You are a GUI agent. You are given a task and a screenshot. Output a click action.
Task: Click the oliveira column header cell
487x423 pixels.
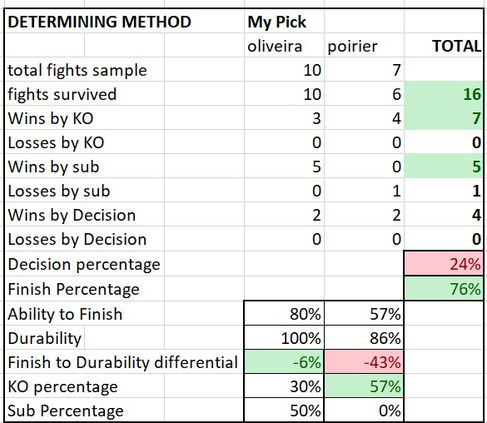(284, 45)
